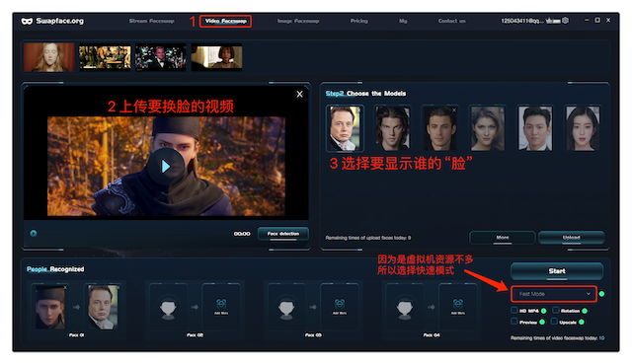632x364 pixels.
Task: Add a target face to Face 03
Action: click(340, 307)
